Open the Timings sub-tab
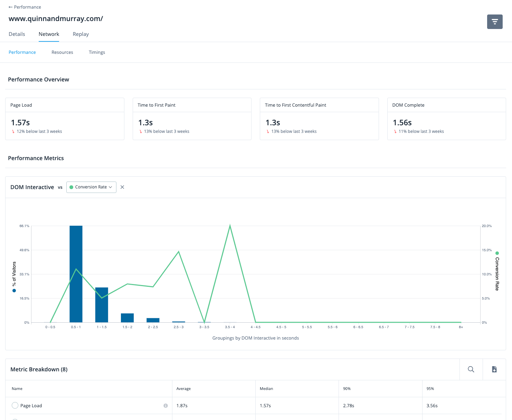The width and height of the screenshot is (512, 420). tap(97, 52)
